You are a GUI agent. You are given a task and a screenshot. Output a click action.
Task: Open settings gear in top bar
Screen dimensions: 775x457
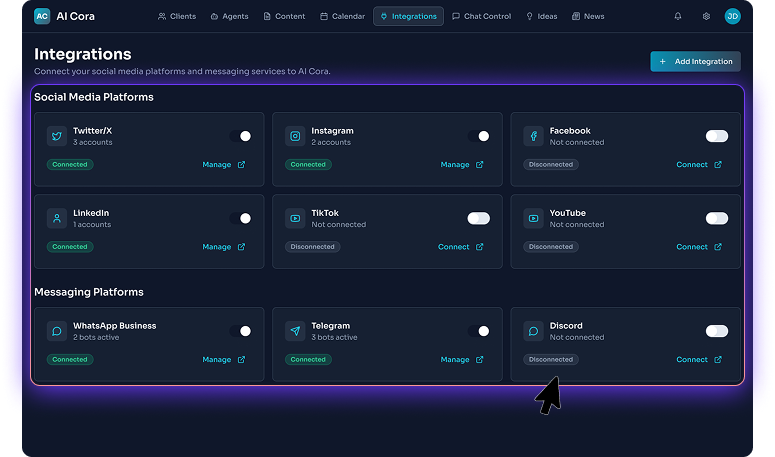pyautogui.click(x=706, y=16)
